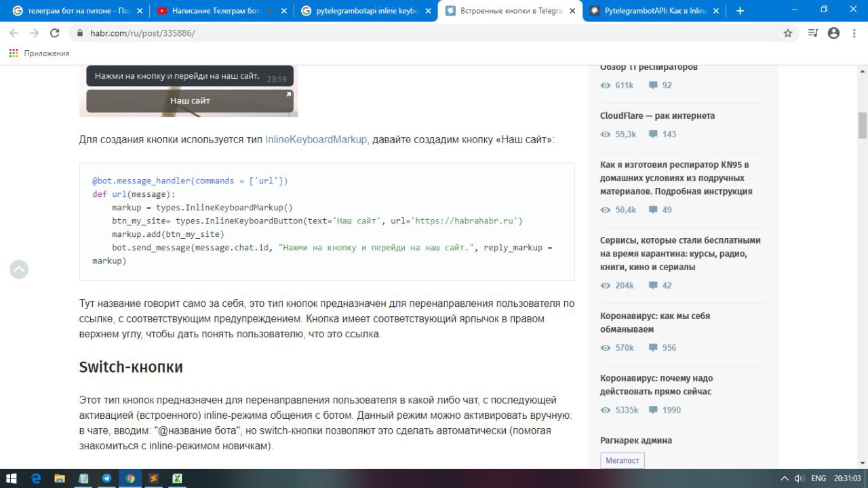The width and height of the screenshot is (868, 488).
Task: Open the Chrome three-dot menu
Action: (x=853, y=33)
